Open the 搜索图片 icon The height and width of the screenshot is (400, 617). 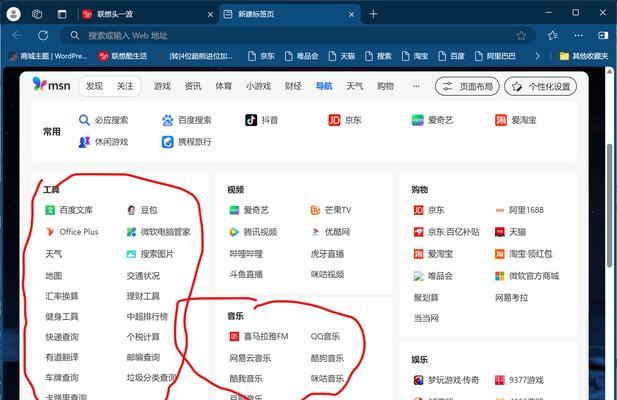[131, 254]
